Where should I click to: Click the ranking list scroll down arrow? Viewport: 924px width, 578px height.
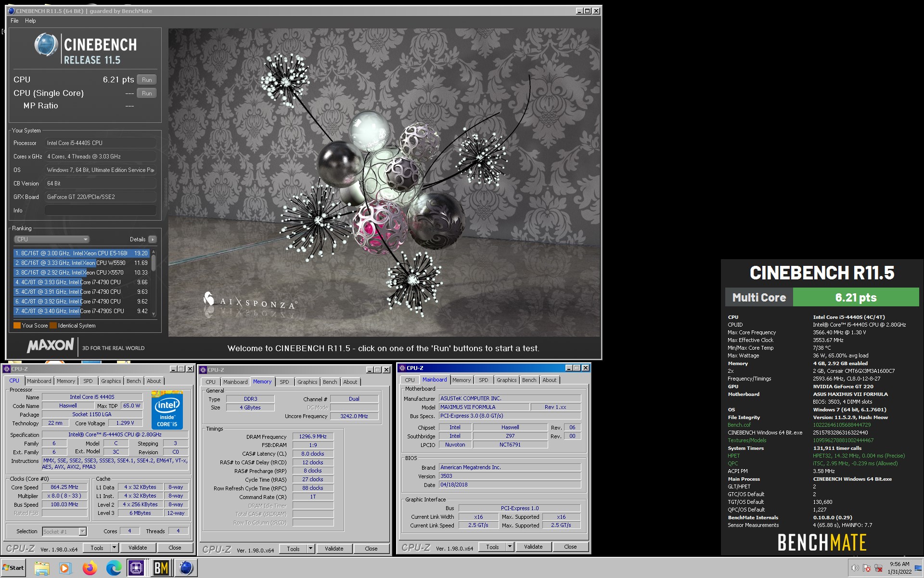154,314
